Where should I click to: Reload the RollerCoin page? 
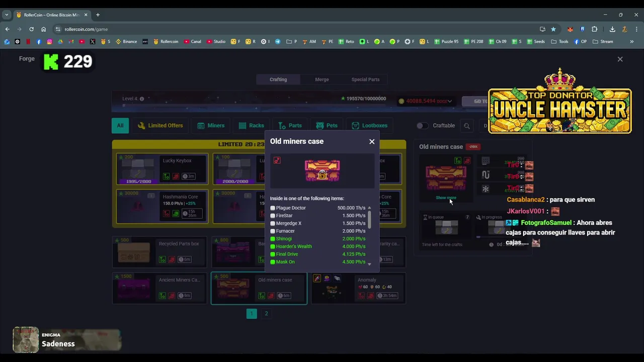tap(31, 29)
